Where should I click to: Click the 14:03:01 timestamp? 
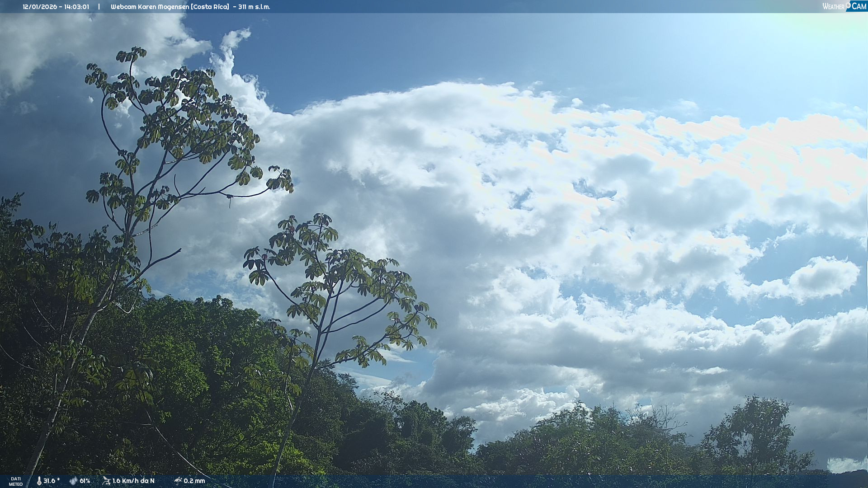[76, 7]
